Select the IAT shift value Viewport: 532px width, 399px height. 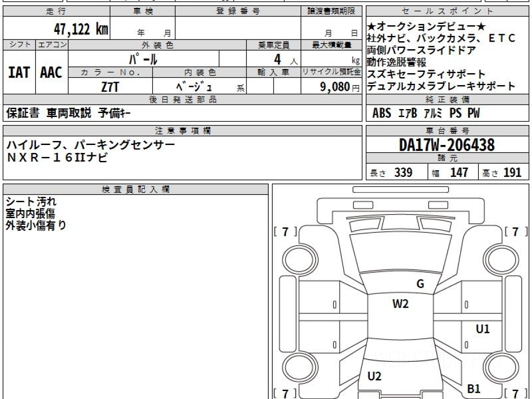[19, 72]
